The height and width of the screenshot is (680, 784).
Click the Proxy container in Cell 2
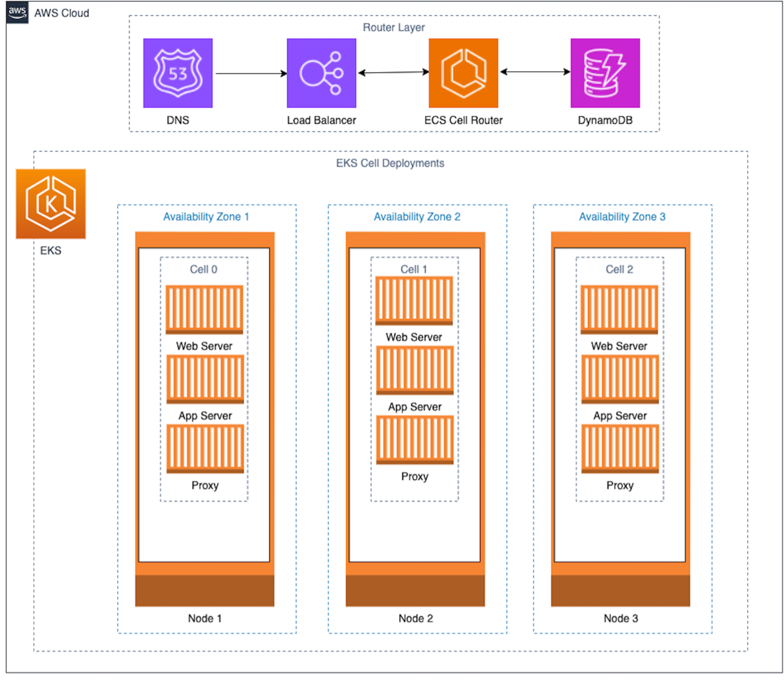pos(620,449)
